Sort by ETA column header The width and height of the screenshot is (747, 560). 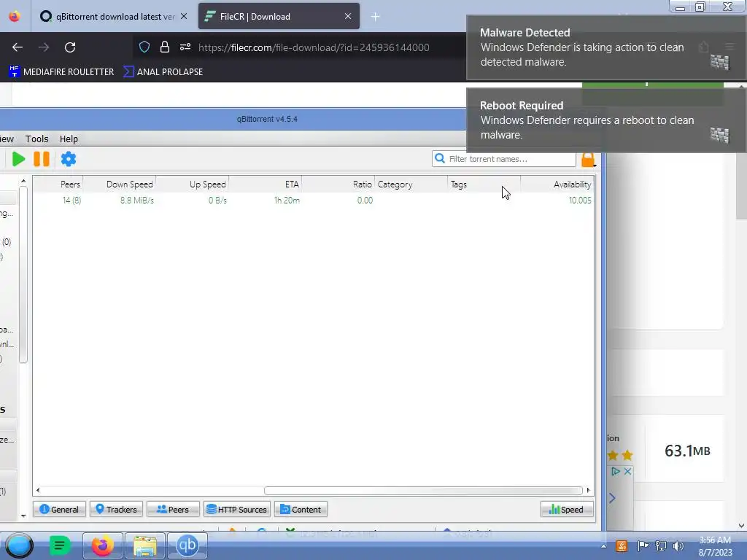point(266,184)
